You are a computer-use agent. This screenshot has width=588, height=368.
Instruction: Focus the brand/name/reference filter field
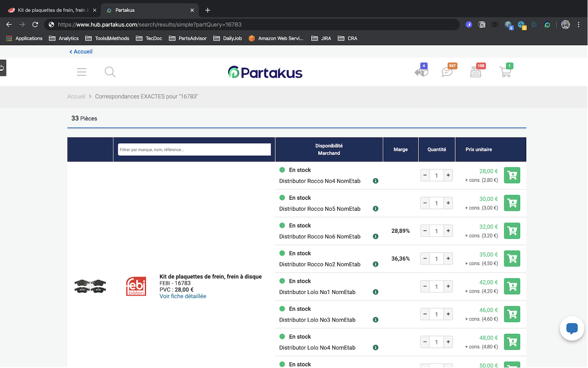[194, 149]
